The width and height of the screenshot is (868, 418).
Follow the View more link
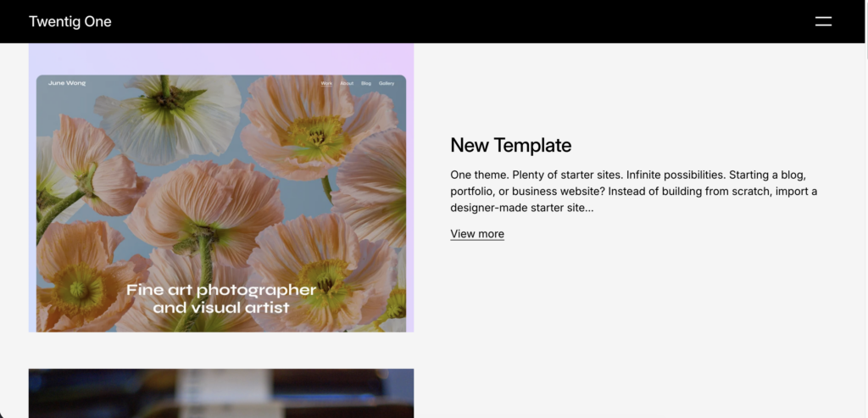coord(477,234)
